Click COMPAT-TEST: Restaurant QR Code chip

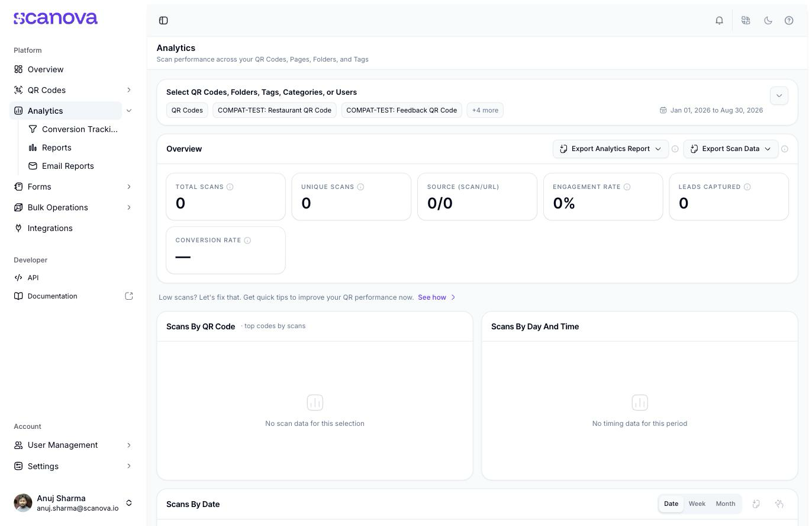[275, 110]
